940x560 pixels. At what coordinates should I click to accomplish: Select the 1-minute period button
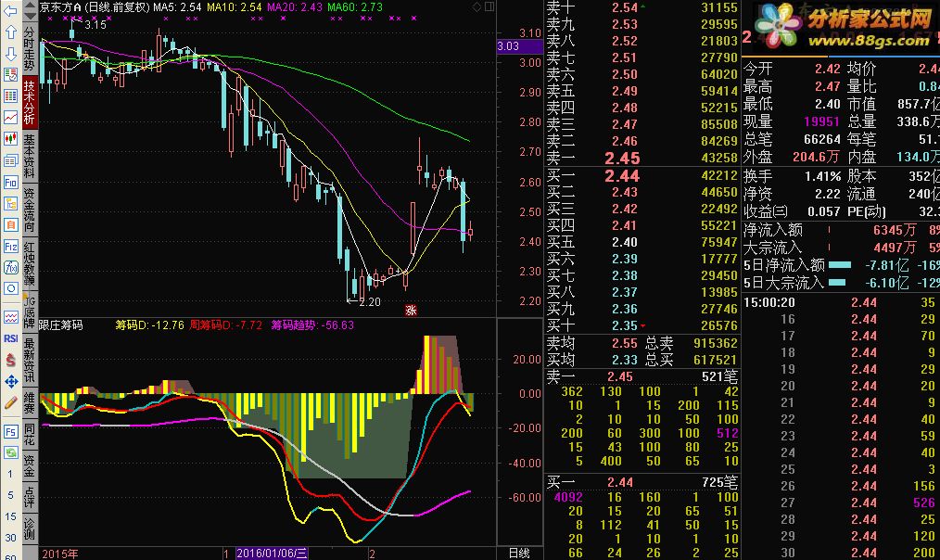[x=10, y=474]
